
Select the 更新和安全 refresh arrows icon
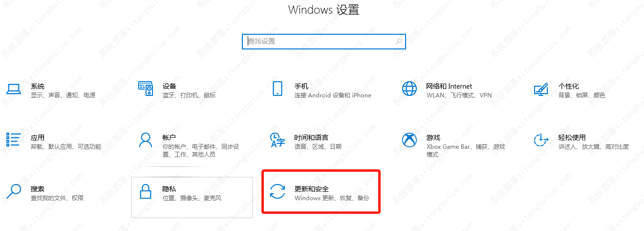point(278,191)
